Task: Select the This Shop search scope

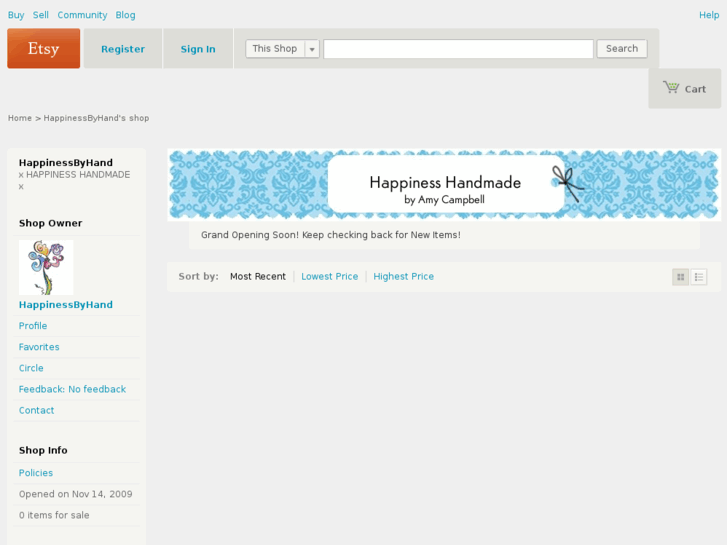Action: coord(275,49)
